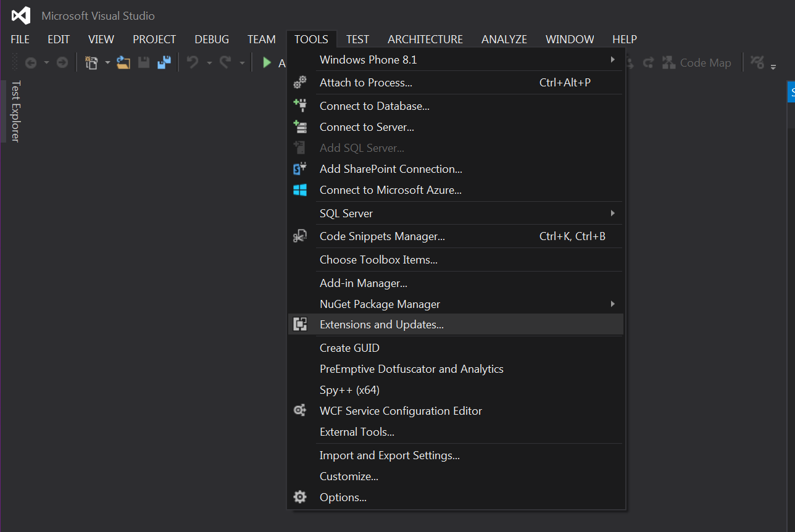Open the Navigate Backward history dropdown

pos(46,63)
